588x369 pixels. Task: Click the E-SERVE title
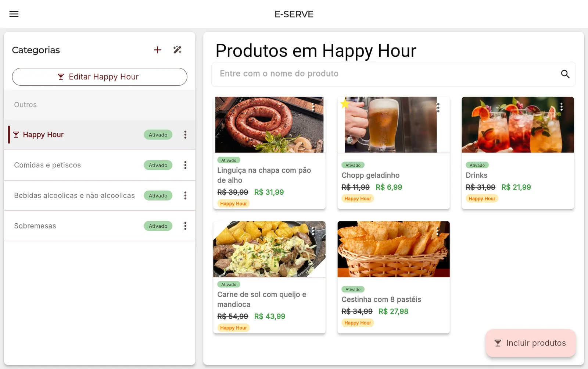coord(294,14)
